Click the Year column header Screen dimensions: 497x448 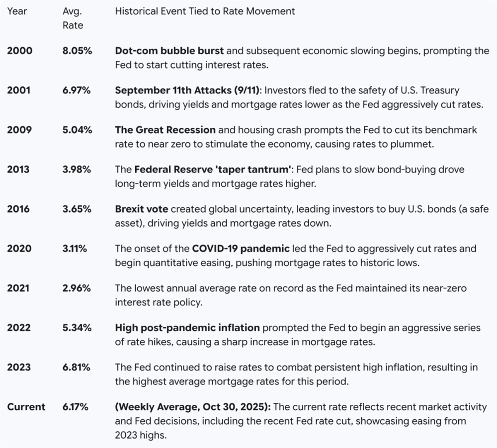click(16, 11)
